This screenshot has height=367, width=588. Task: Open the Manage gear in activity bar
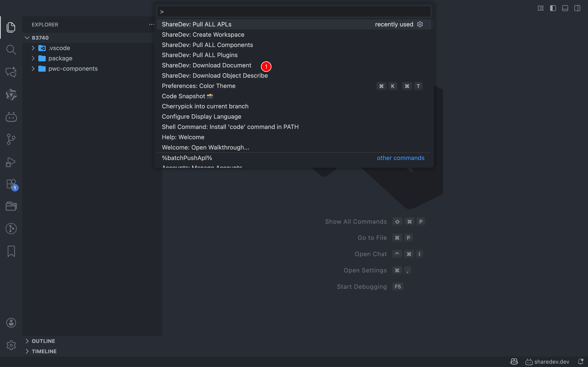pyautogui.click(x=11, y=345)
